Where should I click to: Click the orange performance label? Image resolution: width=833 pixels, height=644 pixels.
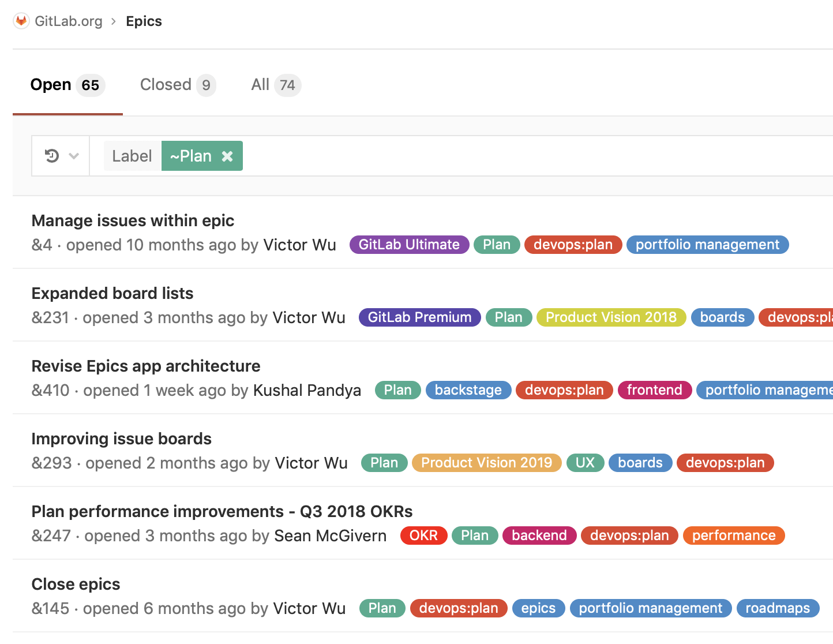coord(733,536)
